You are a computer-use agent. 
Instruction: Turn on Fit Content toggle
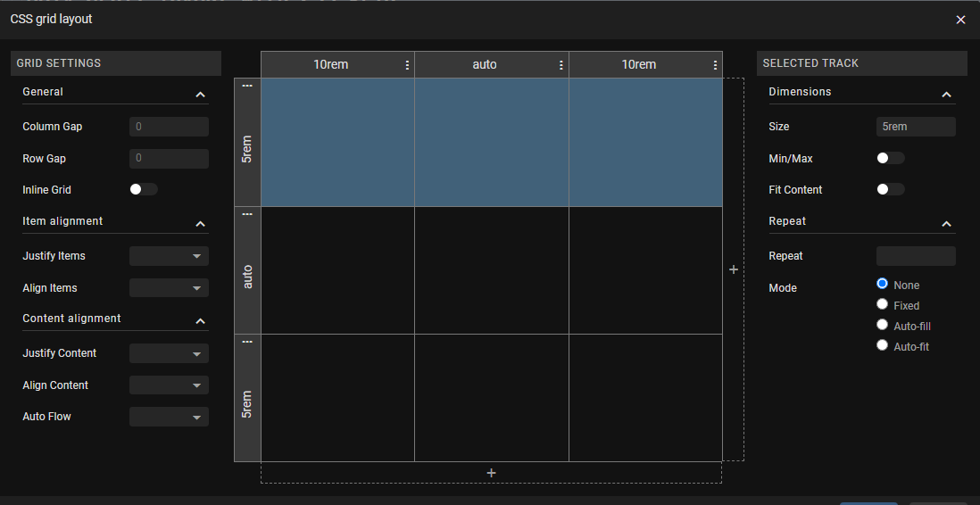click(890, 189)
